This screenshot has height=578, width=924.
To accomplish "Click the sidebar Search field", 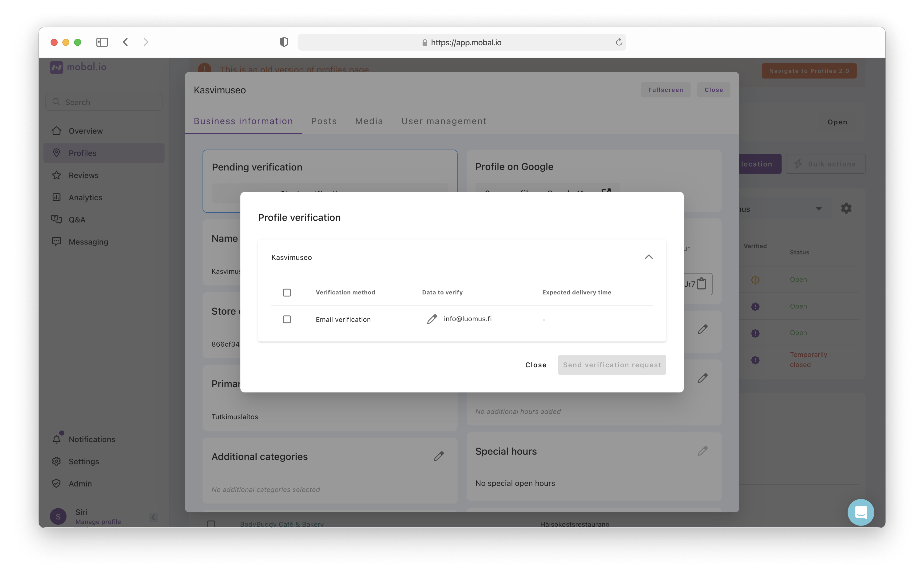I will pos(104,102).
